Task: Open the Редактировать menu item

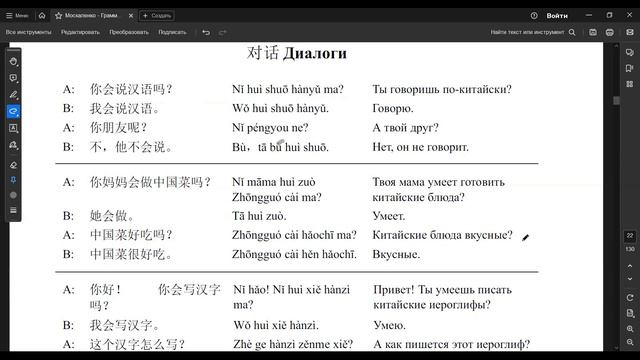Action: (x=80, y=32)
